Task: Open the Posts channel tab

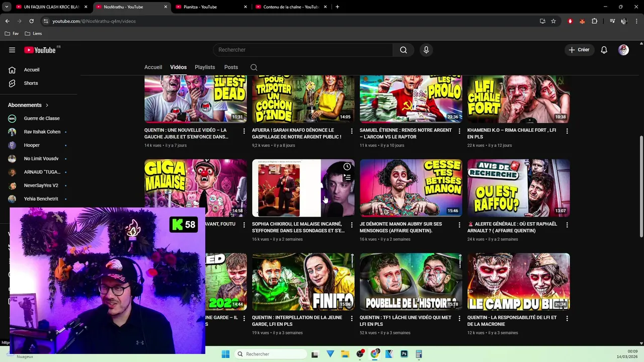Action: pos(231,67)
